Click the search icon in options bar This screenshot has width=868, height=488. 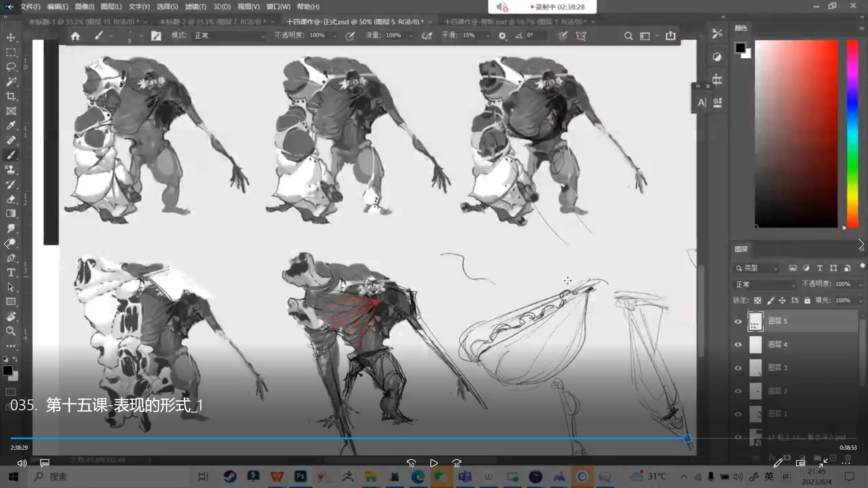[628, 36]
